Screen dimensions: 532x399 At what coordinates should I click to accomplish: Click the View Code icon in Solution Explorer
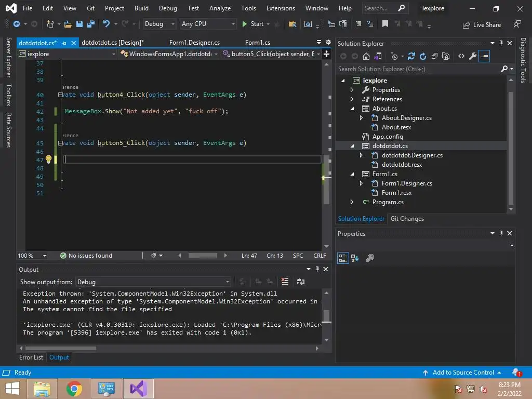click(461, 56)
